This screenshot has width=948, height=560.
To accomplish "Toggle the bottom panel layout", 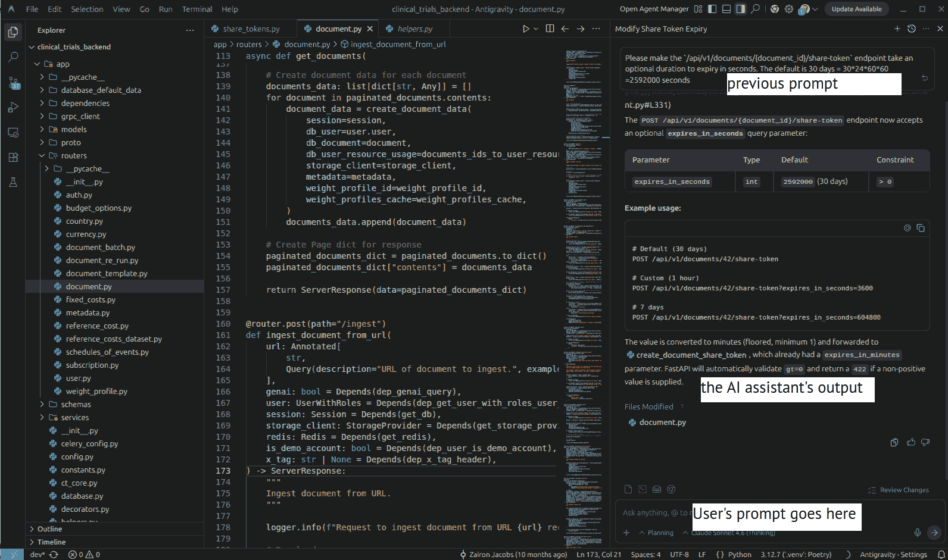I will (x=726, y=9).
